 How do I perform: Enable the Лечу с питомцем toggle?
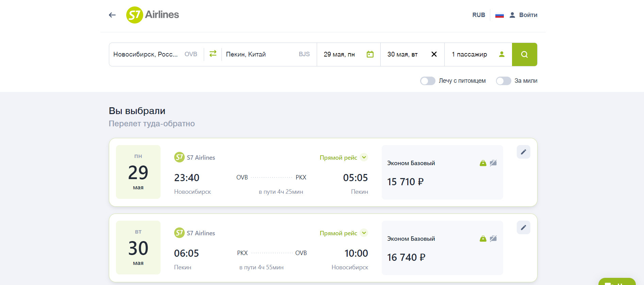pyautogui.click(x=428, y=81)
